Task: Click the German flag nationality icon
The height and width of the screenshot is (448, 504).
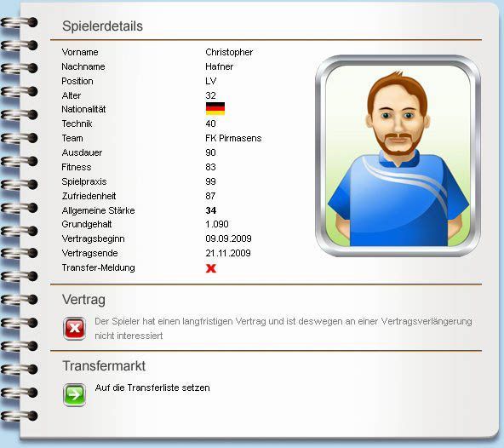Action: (x=215, y=109)
